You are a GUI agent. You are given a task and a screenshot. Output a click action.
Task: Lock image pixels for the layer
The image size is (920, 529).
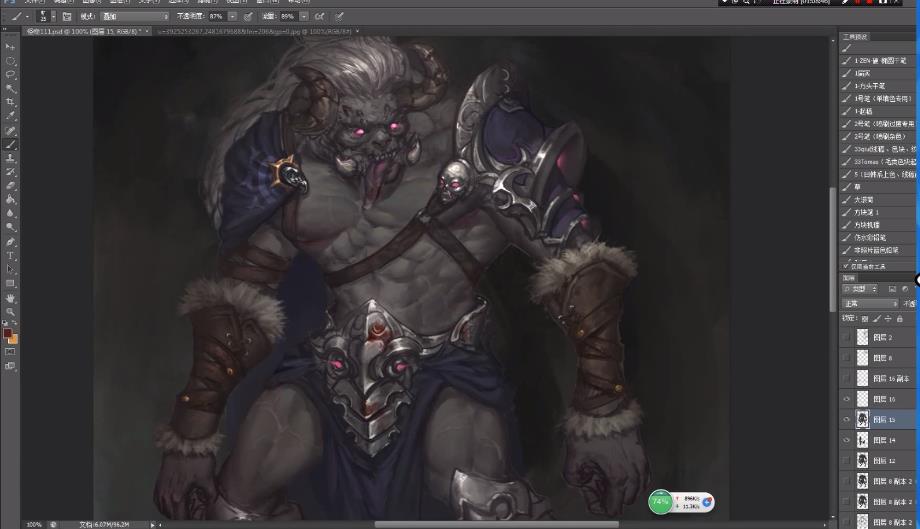point(877,318)
